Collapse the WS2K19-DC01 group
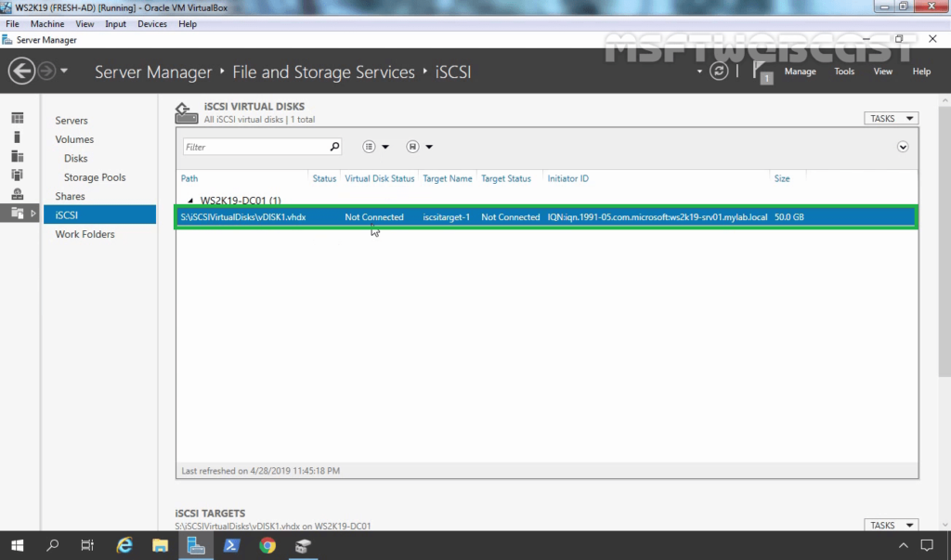This screenshot has height=560, width=951. point(190,201)
